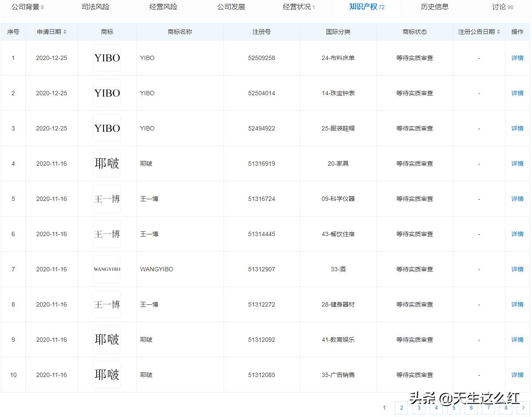532x417 pixels.
Task: Open 详情 for the WANGYIBO trademark
Action: 517,269
